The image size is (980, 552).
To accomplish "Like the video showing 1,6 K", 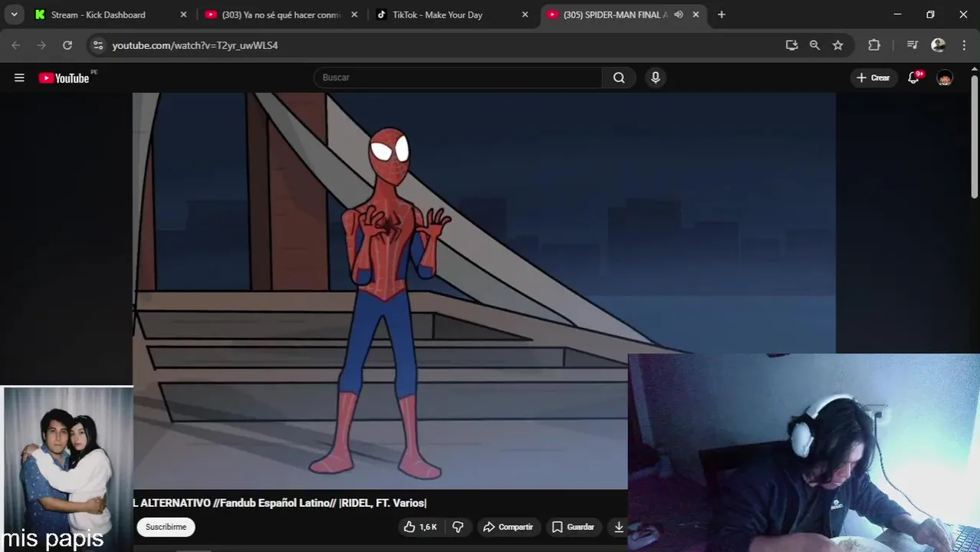I will pos(420,527).
